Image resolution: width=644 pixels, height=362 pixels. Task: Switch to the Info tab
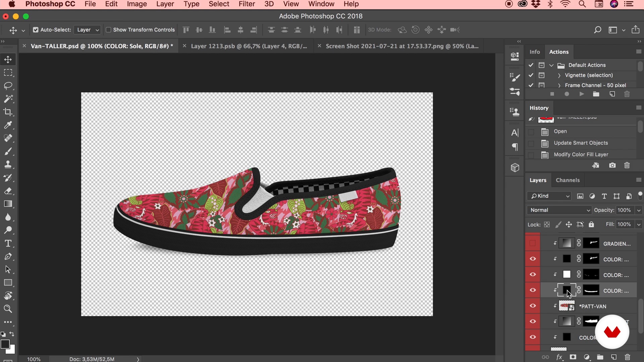[x=535, y=52]
